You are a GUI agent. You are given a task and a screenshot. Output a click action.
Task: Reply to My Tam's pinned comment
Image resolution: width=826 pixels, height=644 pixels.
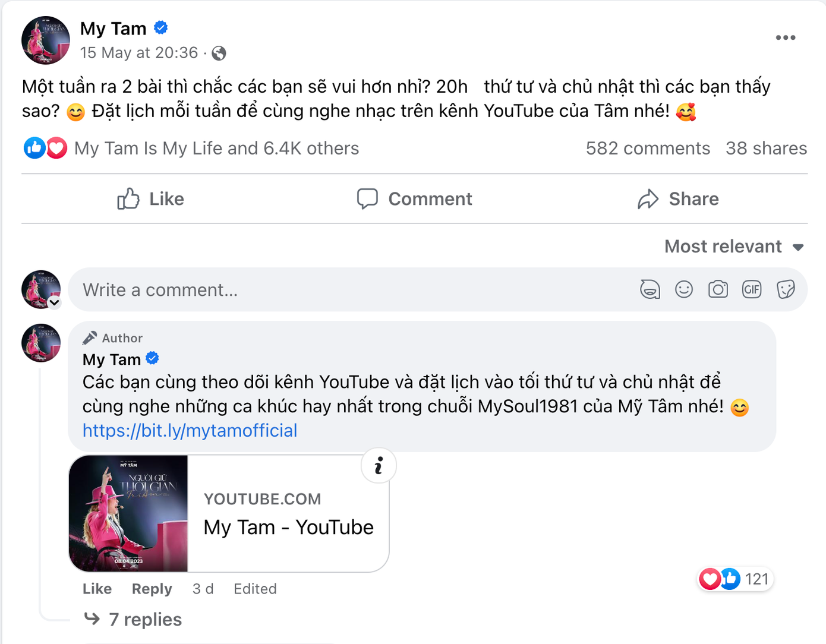(x=152, y=589)
